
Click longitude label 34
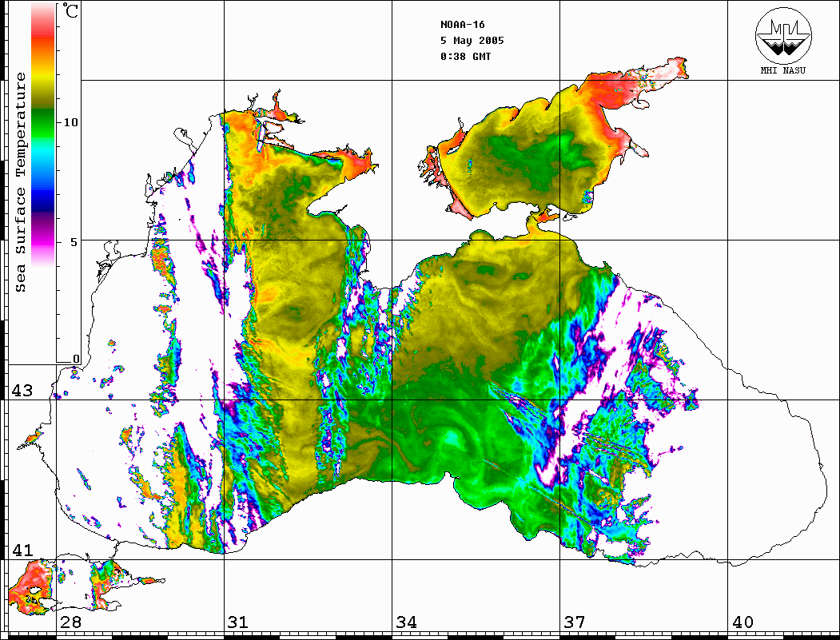click(406, 622)
